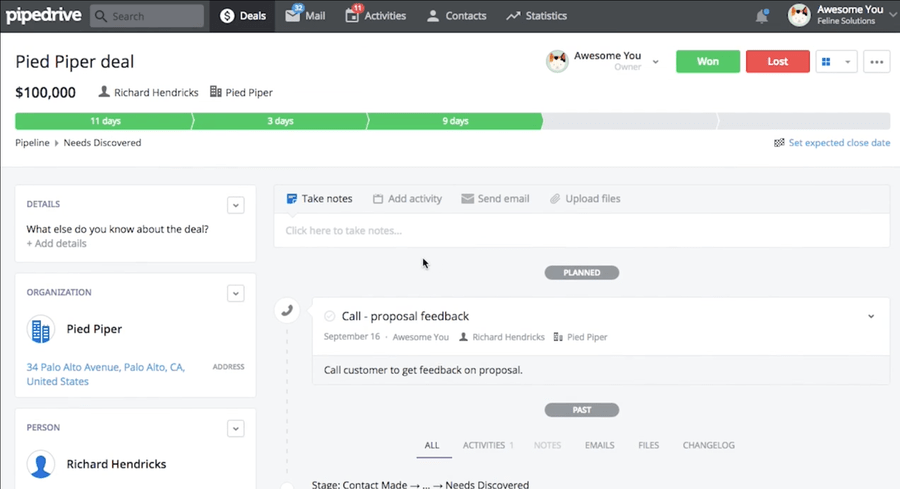
Task: Mark Call - proposal feedback as done
Action: click(x=329, y=316)
